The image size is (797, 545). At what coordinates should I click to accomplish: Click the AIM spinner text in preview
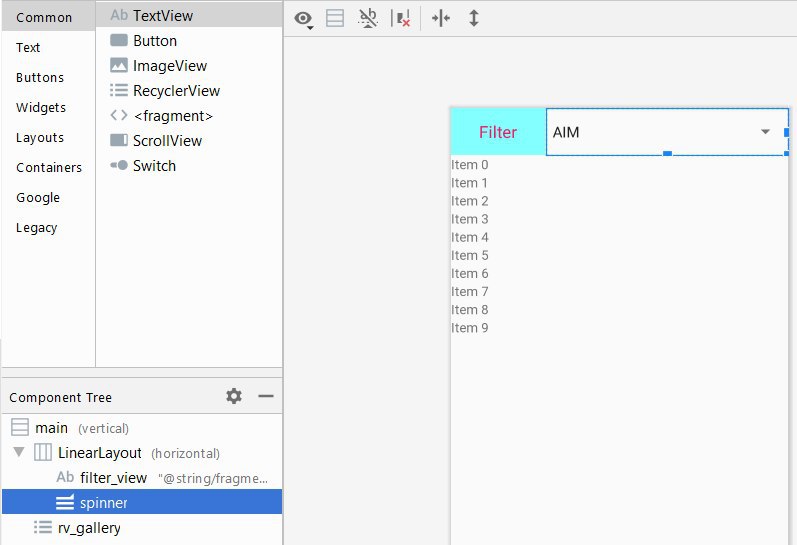(566, 132)
